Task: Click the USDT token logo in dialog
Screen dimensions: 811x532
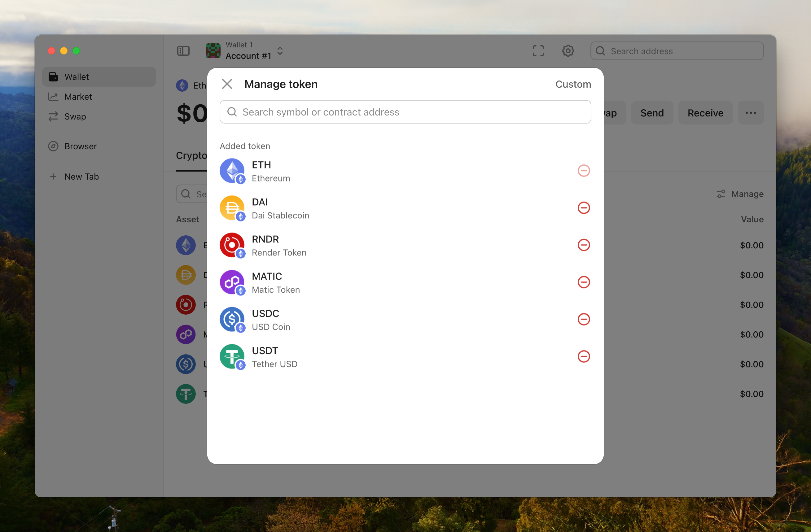Action: pyautogui.click(x=232, y=356)
